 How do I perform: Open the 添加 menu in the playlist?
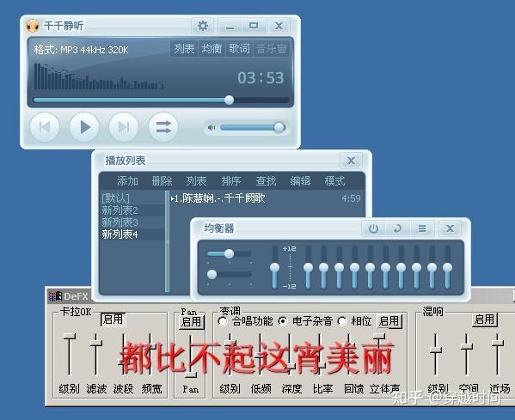(x=127, y=180)
